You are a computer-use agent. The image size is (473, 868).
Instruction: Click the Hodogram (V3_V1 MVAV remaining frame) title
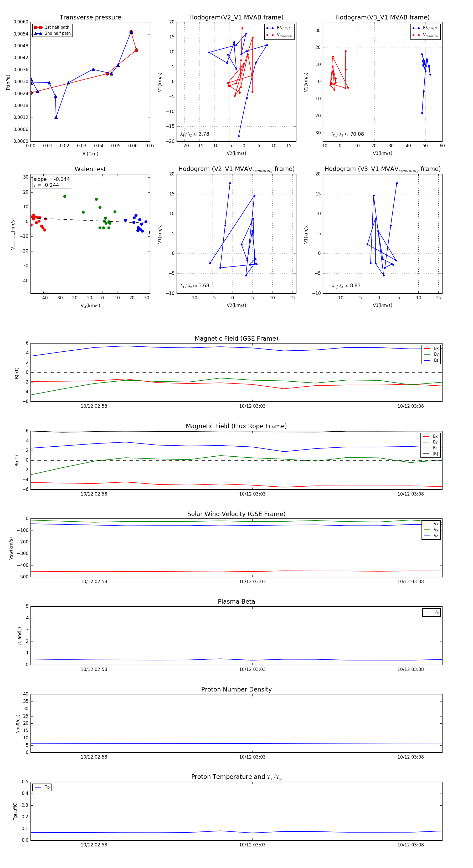pos(382,169)
